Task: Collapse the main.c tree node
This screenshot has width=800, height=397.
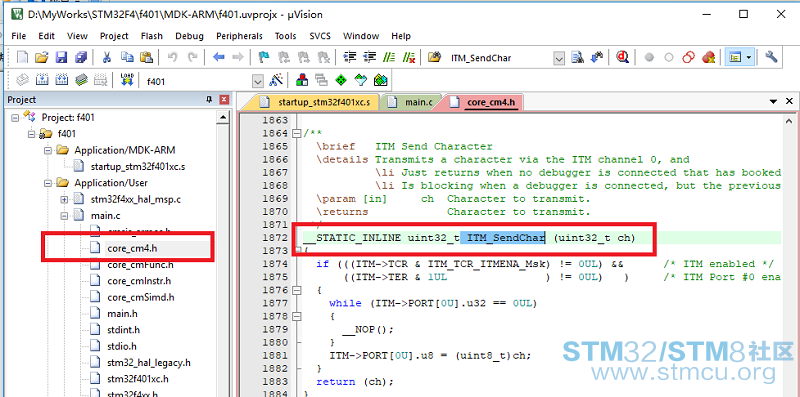Action: (64, 215)
